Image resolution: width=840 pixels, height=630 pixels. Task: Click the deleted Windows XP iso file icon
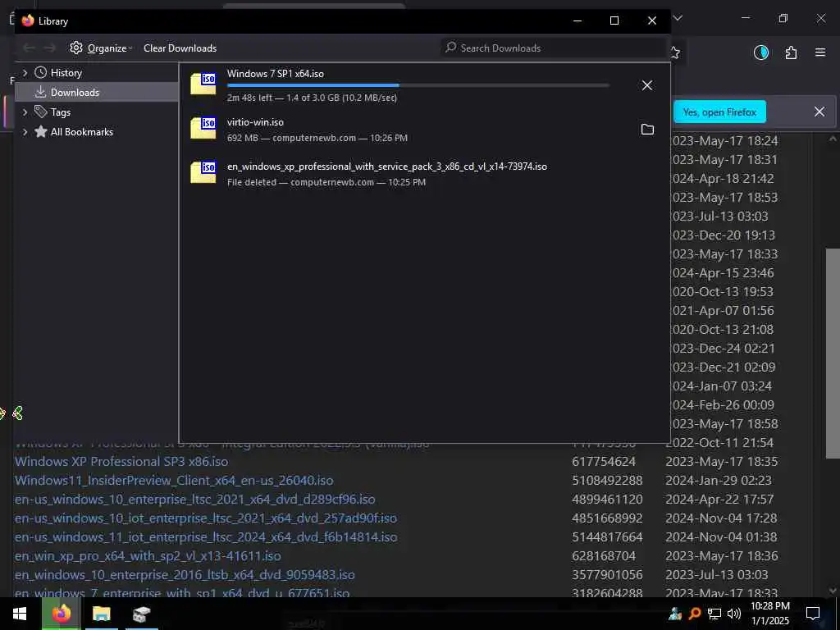point(203,172)
